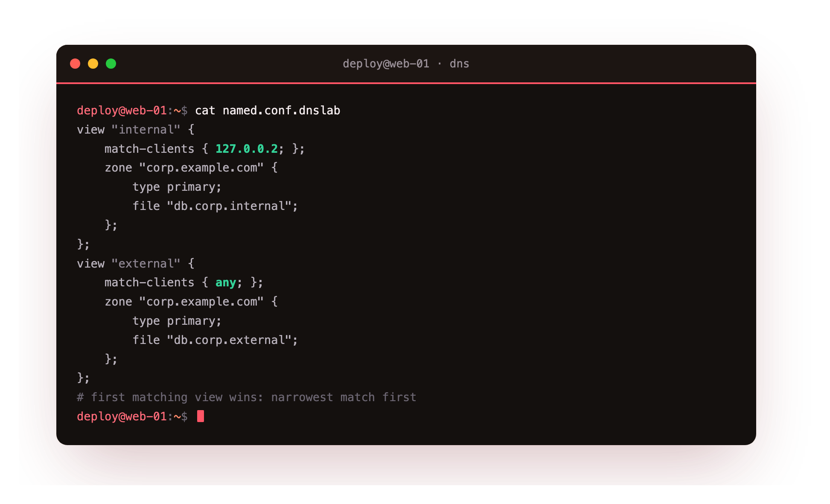
Task: Click the file "db.corp.external" line
Action: coord(215,340)
